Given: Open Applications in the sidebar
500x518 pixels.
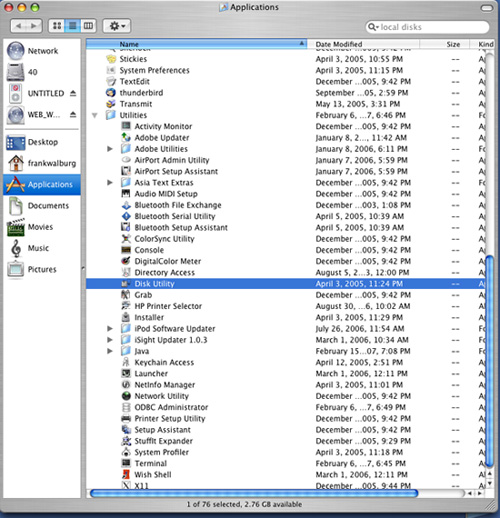Looking at the screenshot, I should pyautogui.click(x=42, y=185).
